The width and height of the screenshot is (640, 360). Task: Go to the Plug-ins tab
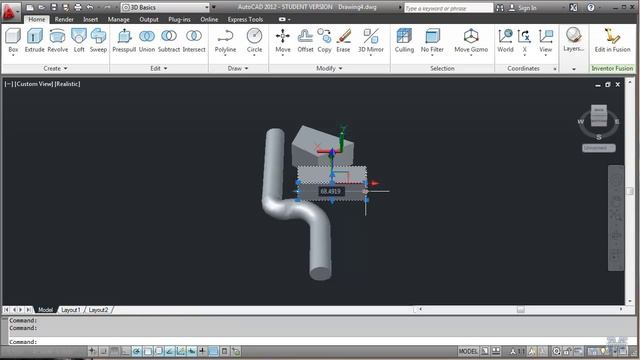pos(179,19)
